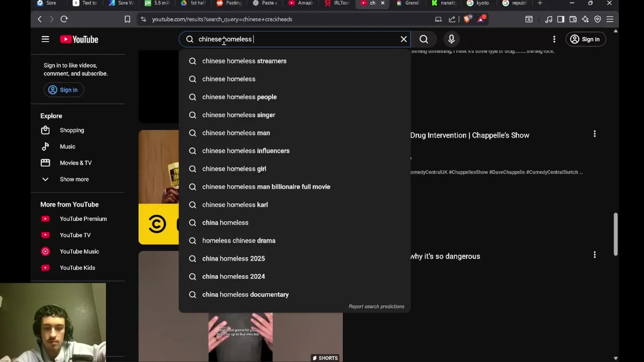The height and width of the screenshot is (362, 644).
Task: Select suggestion chinese homeless streamers
Action: click(x=294, y=61)
